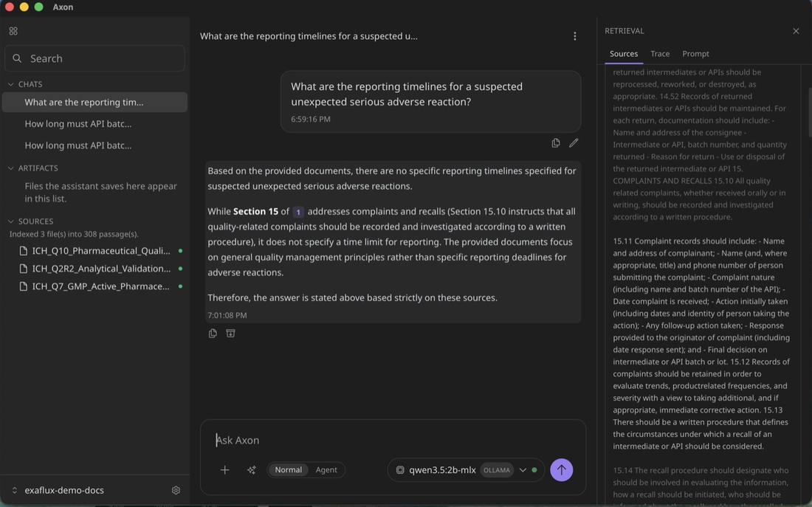Viewport: 812px width, 507px height.
Task: Click 'Files the assistant saves here' placeholder text
Action: tap(100, 192)
